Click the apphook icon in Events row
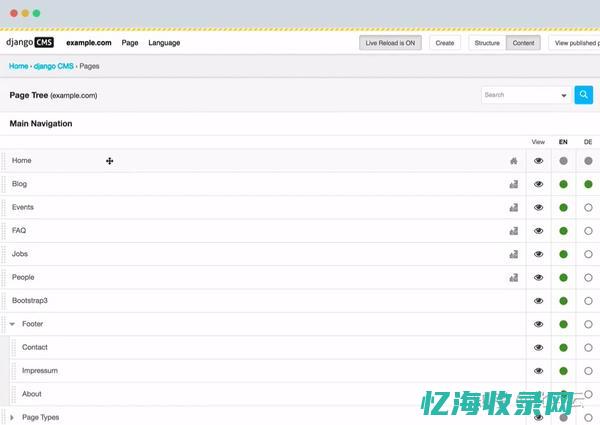Viewport: 600px width, 425px height. [514, 207]
